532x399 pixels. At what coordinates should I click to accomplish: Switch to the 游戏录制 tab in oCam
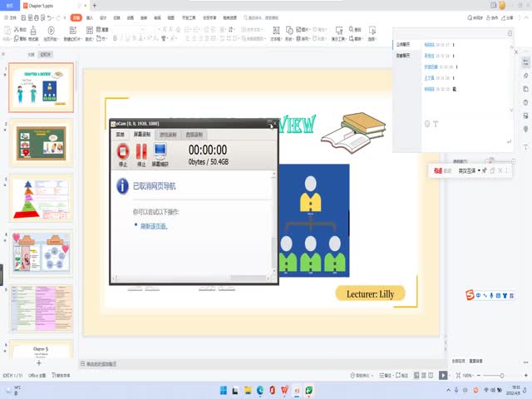pyautogui.click(x=169, y=134)
